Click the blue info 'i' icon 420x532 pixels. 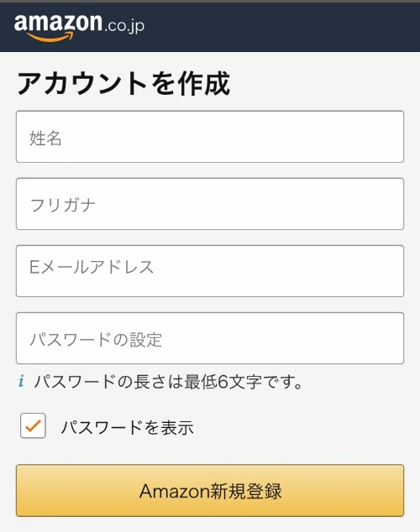coord(21,381)
